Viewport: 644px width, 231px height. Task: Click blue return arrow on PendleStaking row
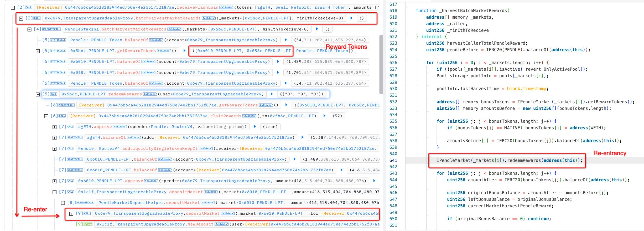click(317, 29)
